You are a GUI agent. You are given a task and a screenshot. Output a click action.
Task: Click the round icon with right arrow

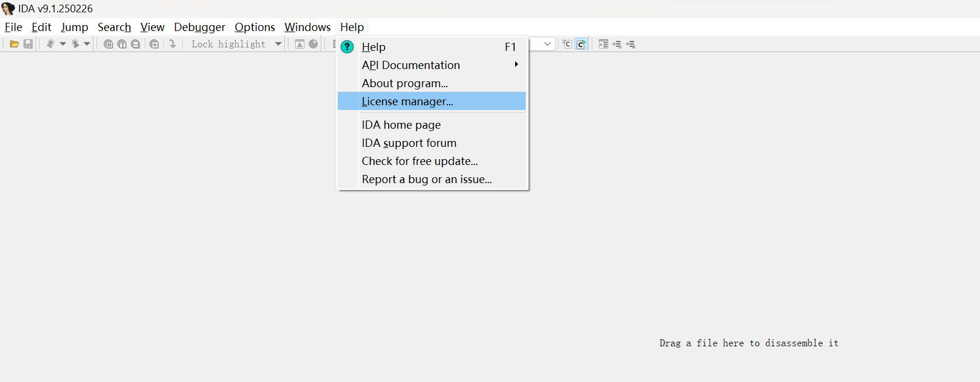(154, 44)
